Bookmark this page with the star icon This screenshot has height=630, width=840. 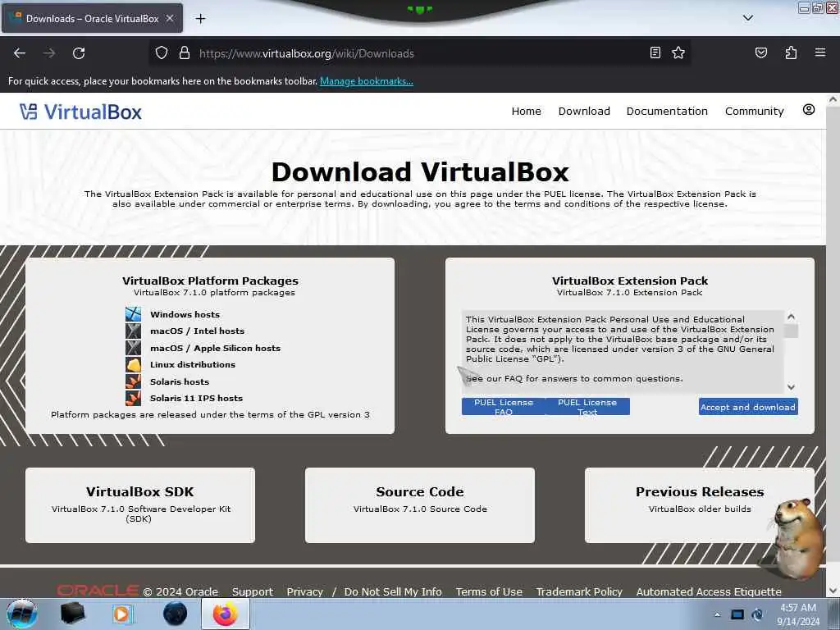pos(678,52)
